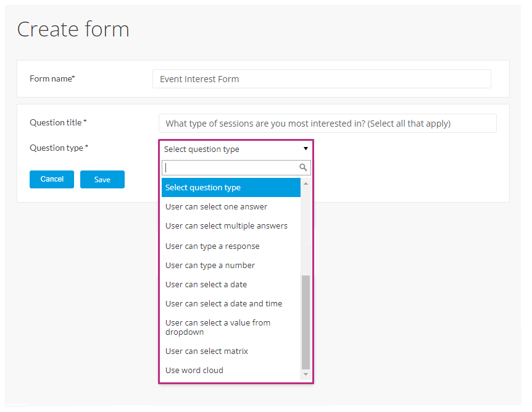Click the Cancel button
This screenshot has height=412, width=532.
(52, 179)
